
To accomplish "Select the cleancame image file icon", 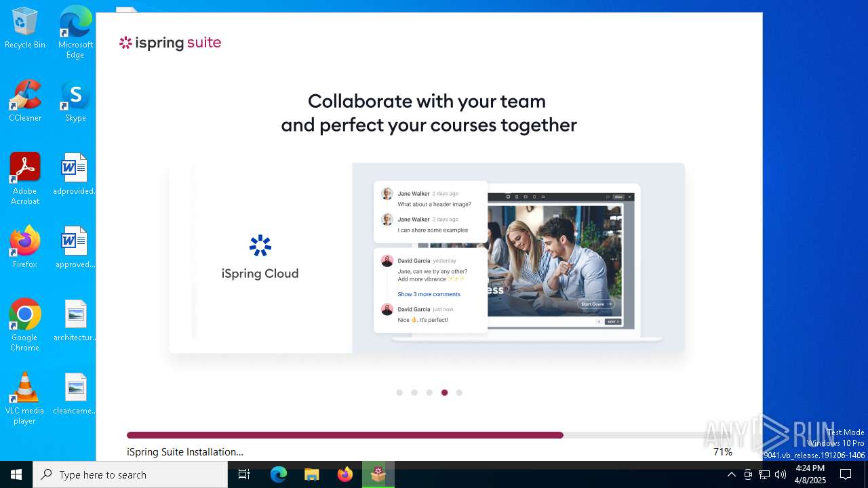I will coord(75,394).
